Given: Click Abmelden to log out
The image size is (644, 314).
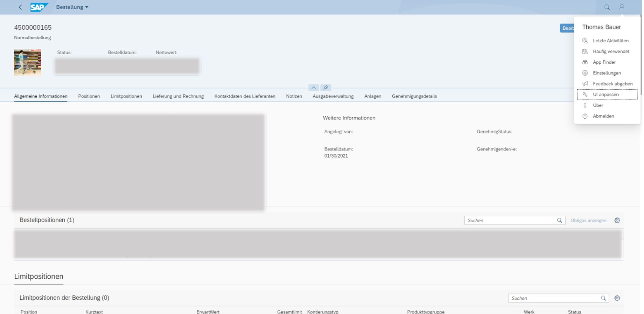Looking at the screenshot, I should (x=607, y=116).
